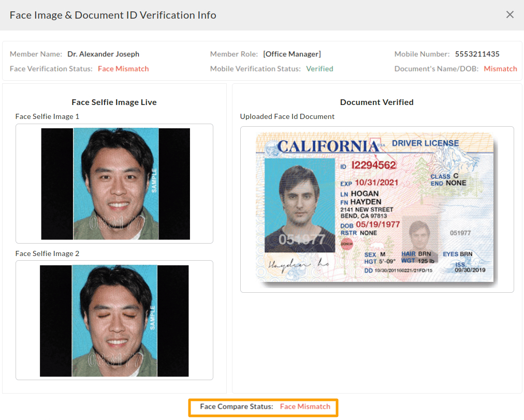The width and height of the screenshot is (524, 420).
Task: Select the mobile number 5553211435
Action: pyautogui.click(x=477, y=53)
